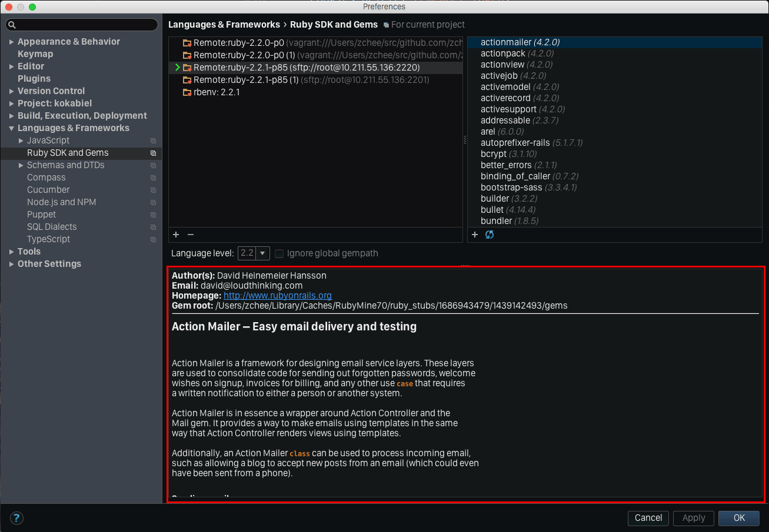Add a new SDK with the plus icon
Image resolution: width=769 pixels, height=532 pixels.
tap(176, 235)
